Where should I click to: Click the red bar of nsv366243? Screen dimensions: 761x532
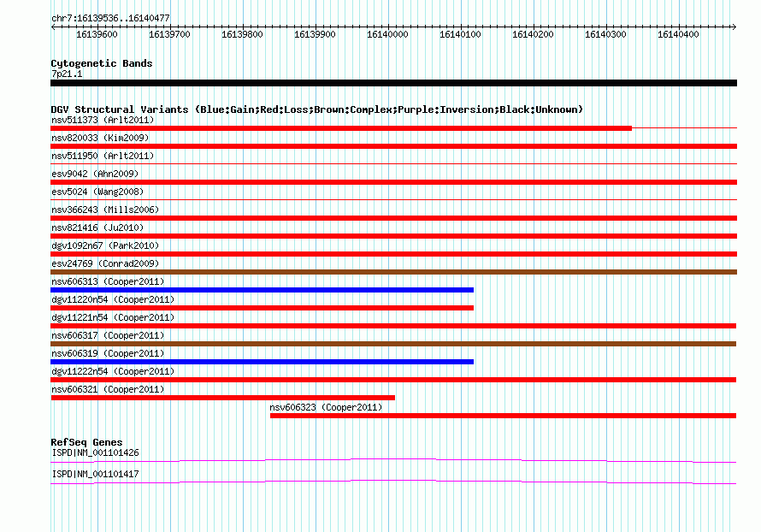[393, 218]
